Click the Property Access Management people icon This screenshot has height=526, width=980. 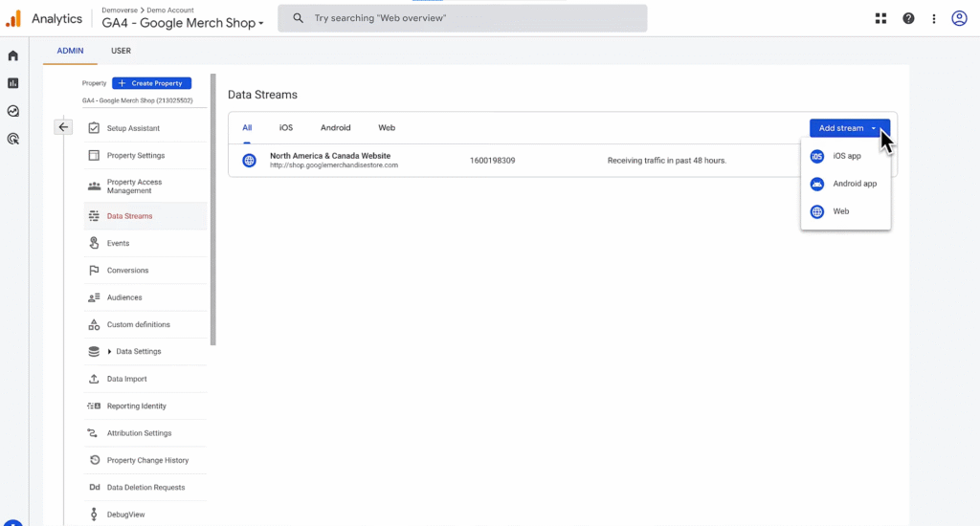94,186
